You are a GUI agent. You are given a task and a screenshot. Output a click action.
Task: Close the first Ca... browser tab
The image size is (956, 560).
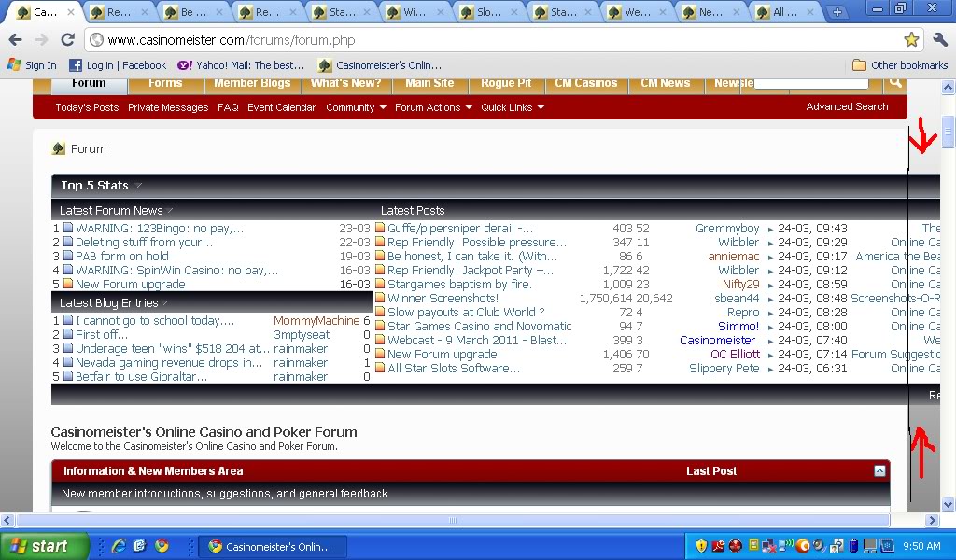[71, 11]
